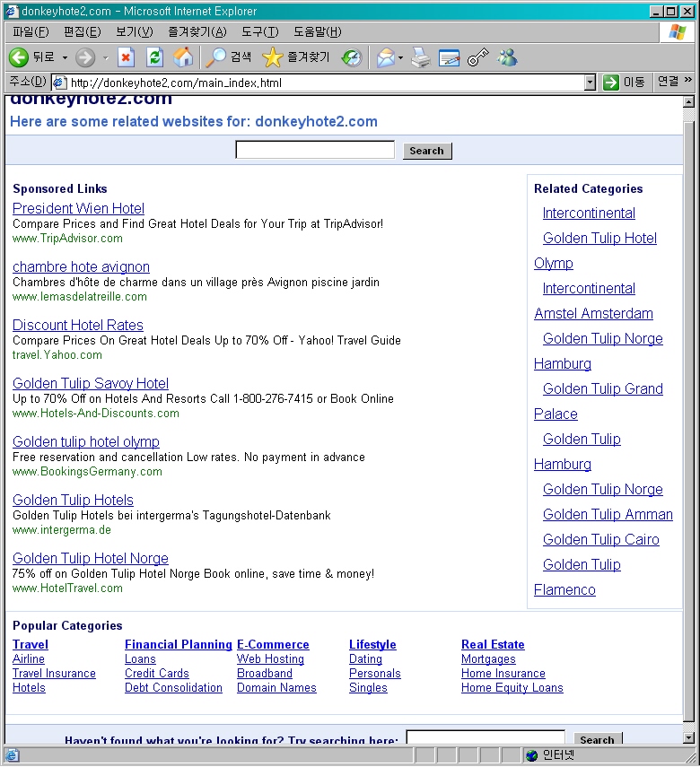This screenshot has height=767, width=700.
Task: Click the Golden Tulip Cairo category link
Action: click(x=600, y=539)
